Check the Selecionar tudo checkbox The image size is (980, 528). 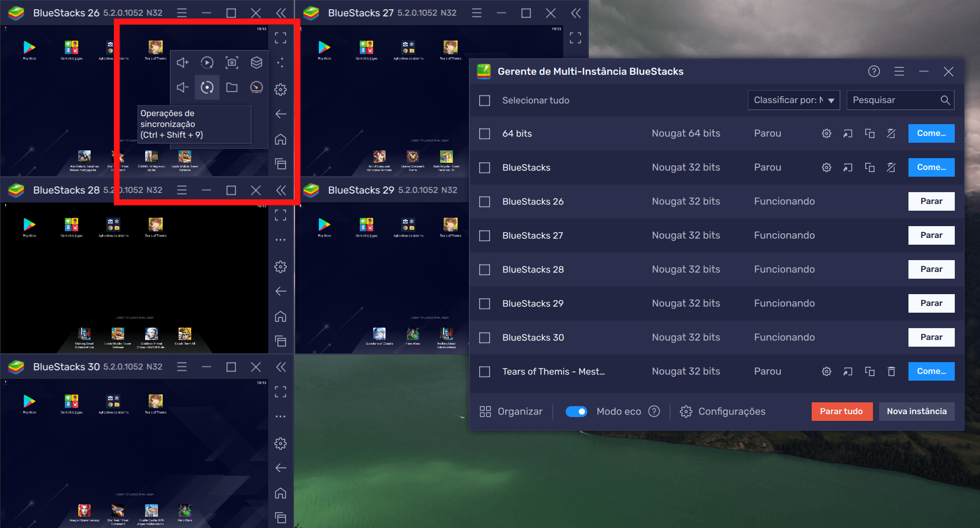(x=484, y=100)
